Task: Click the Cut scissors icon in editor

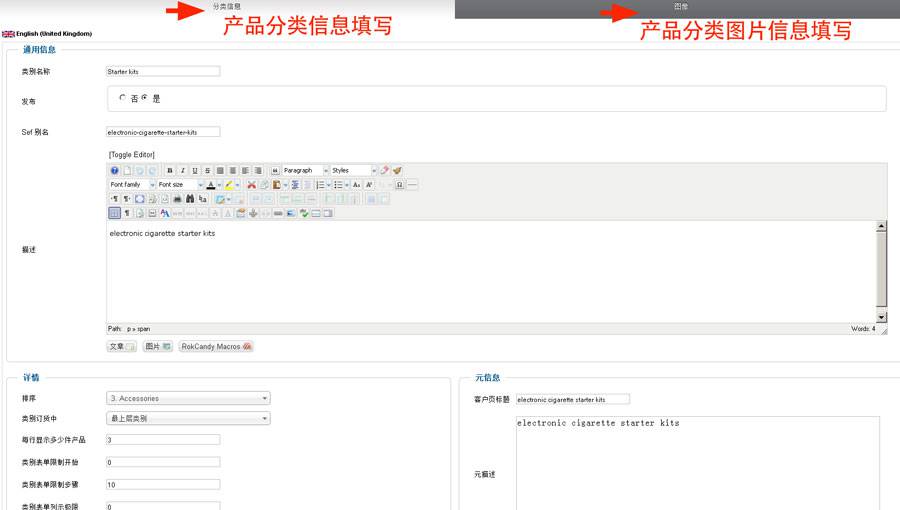Action: pyautogui.click(x=252, y=185)
